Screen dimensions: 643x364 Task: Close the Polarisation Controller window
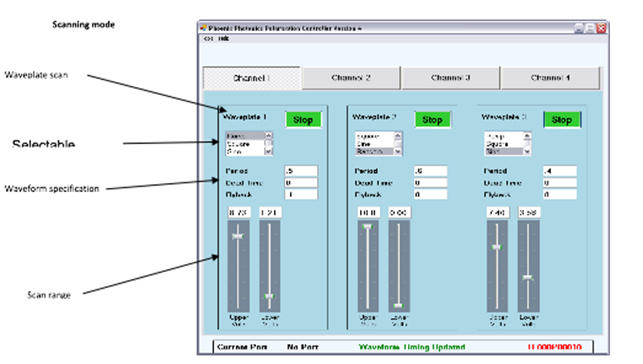tap(601, 28)
